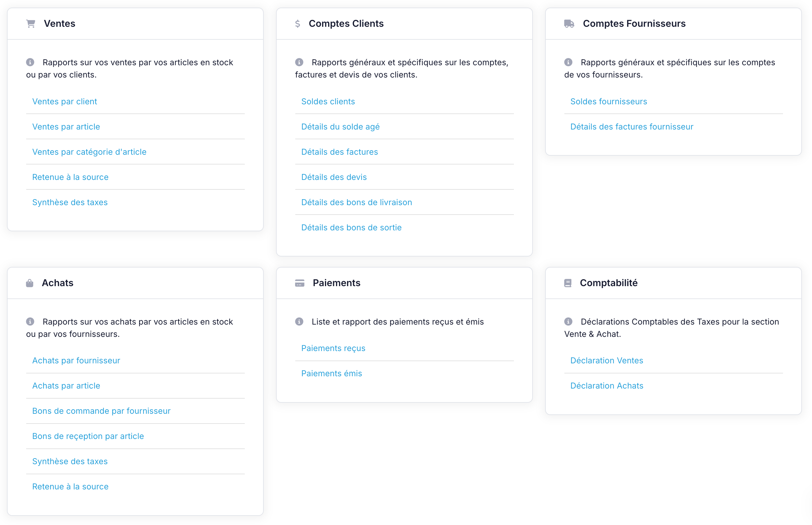The width and height of the screenshot is (812, 525).
Task: Click the info icon in Paiements description
Action: pyautogui.click(x=299, y=321)
